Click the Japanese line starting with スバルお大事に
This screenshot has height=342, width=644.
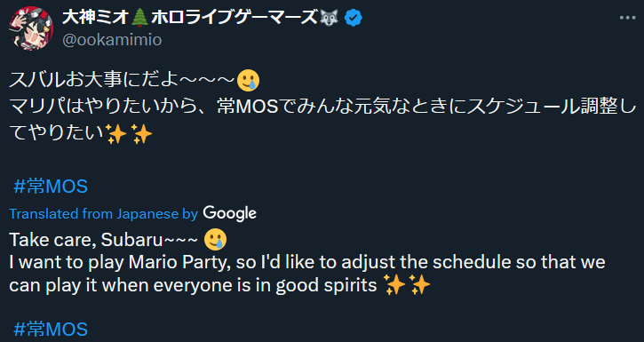pyautogui.click(x=134, y=81)
